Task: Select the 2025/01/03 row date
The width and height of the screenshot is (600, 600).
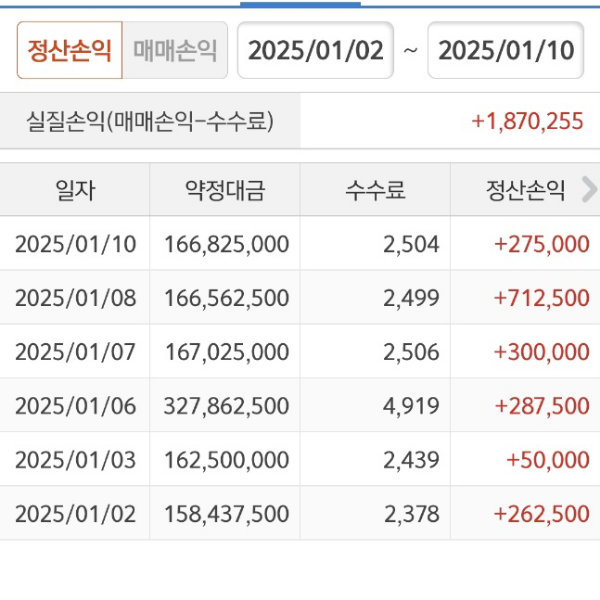Action: (x=75, y=460)
